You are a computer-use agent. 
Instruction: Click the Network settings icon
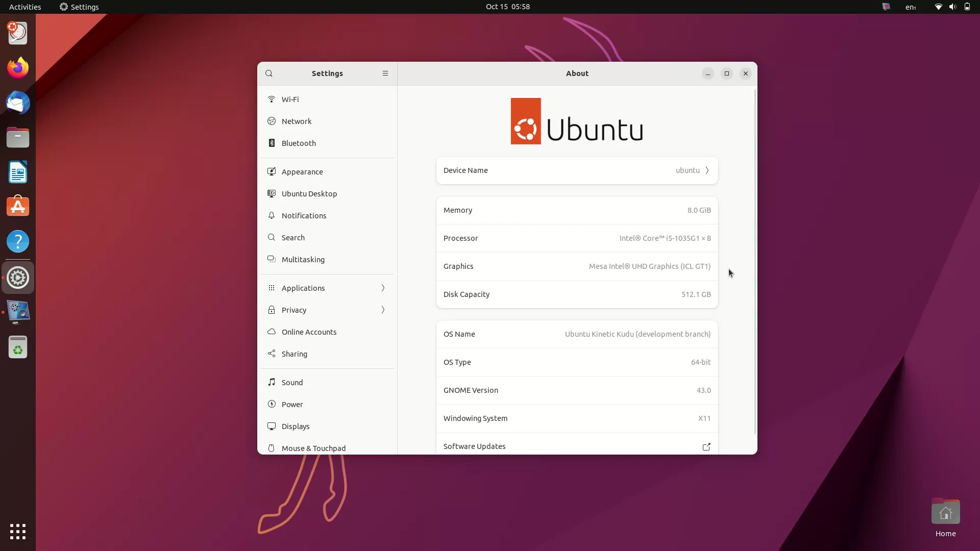click(x=271, y=121)
